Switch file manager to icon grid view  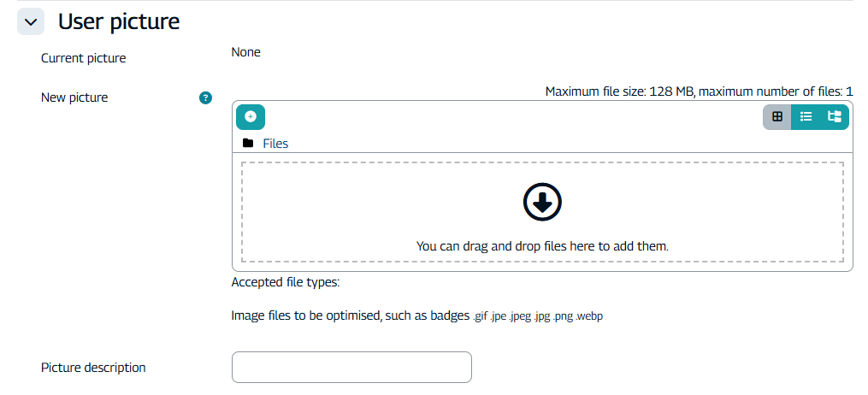(x=777, y=116)
